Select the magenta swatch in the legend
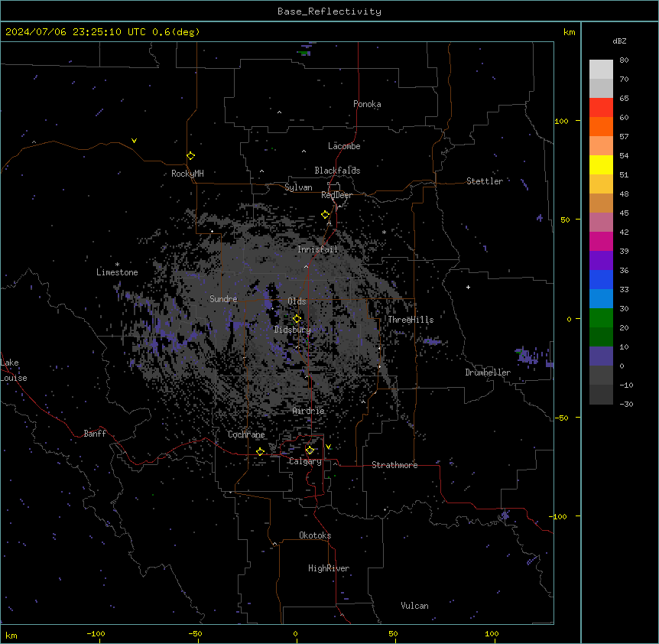 click(601, 241)
